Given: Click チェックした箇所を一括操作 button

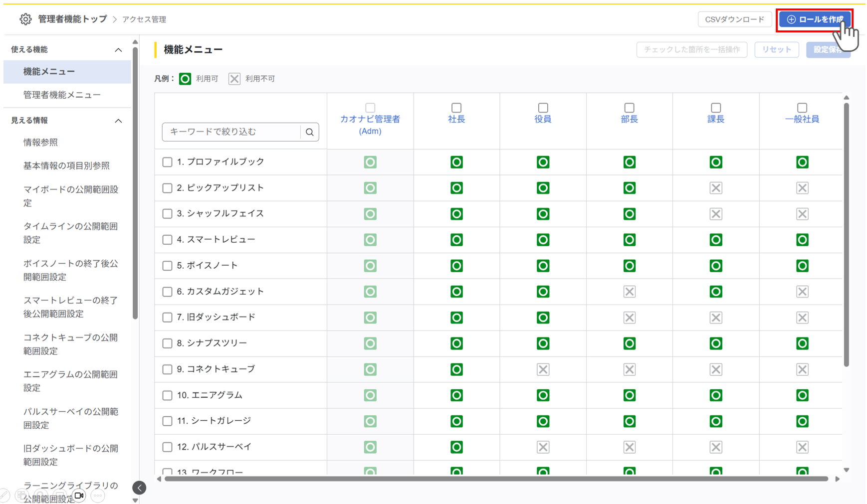Looking at the screenshot, I should coord(691,49).
